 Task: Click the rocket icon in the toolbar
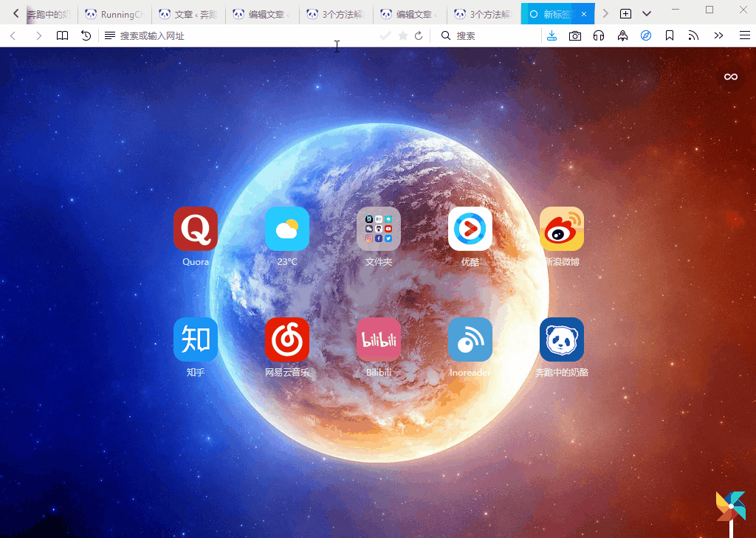622,35
